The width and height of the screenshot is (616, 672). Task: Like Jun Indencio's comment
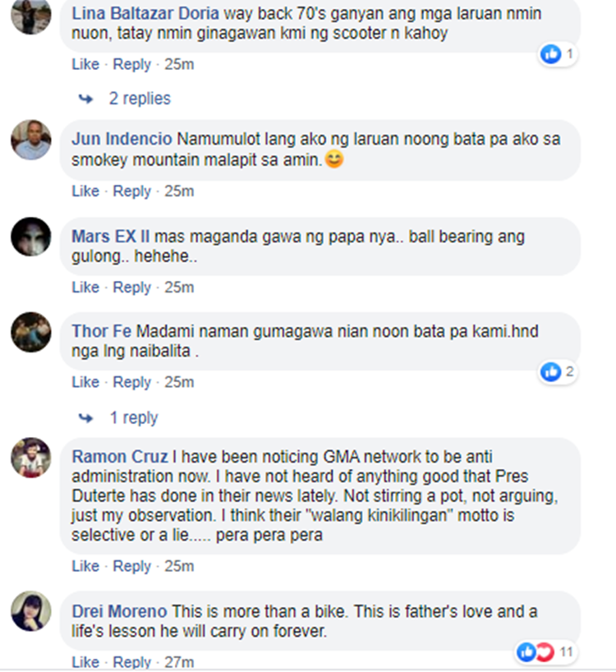click(x=85, y=191)
